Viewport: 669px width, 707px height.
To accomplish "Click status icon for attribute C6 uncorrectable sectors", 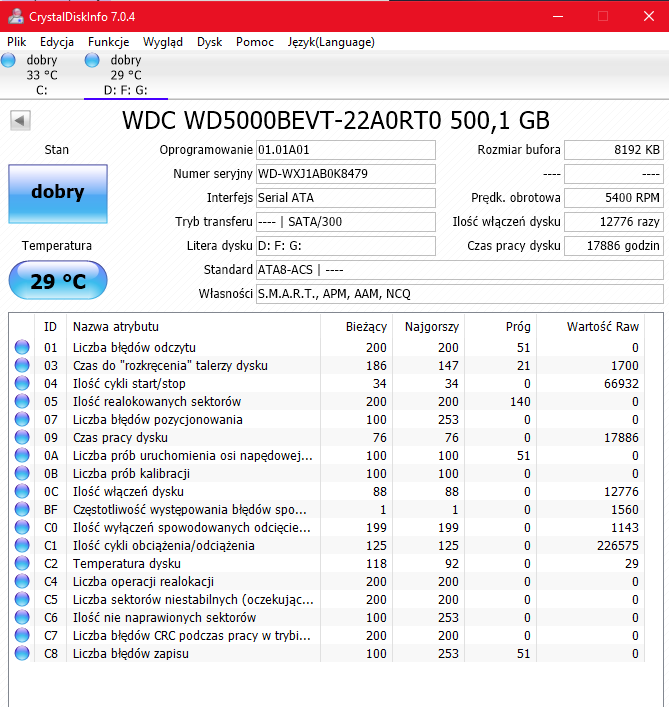I will click(x=22, y=617).
